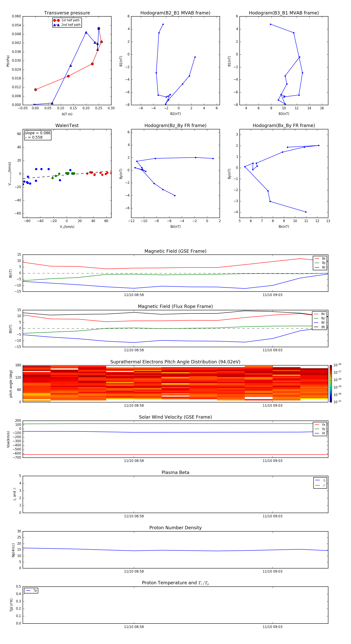
Task: Click the Bx(nT) axis label under hodogram
Action: pyautogui.click(x=284, y=227)
